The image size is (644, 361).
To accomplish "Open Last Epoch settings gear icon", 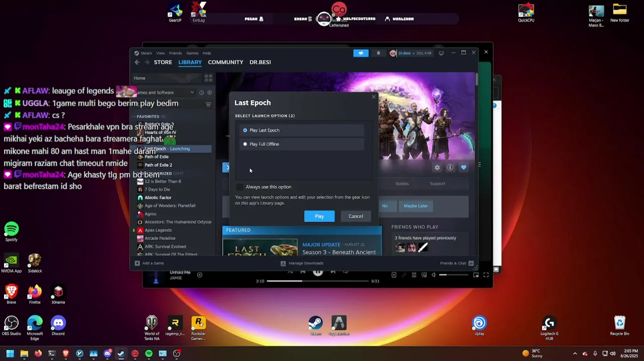I will 437,167.
